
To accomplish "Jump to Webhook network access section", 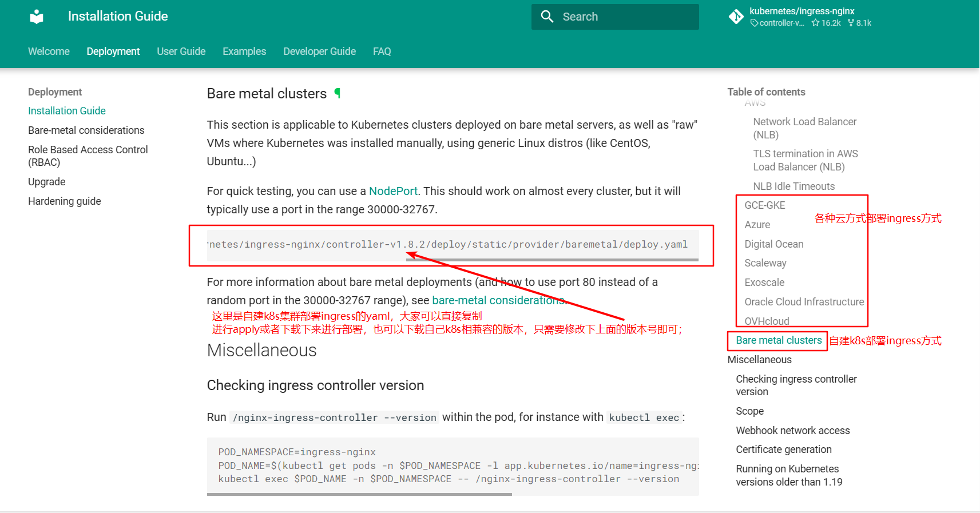I will (x=793, y=431).
